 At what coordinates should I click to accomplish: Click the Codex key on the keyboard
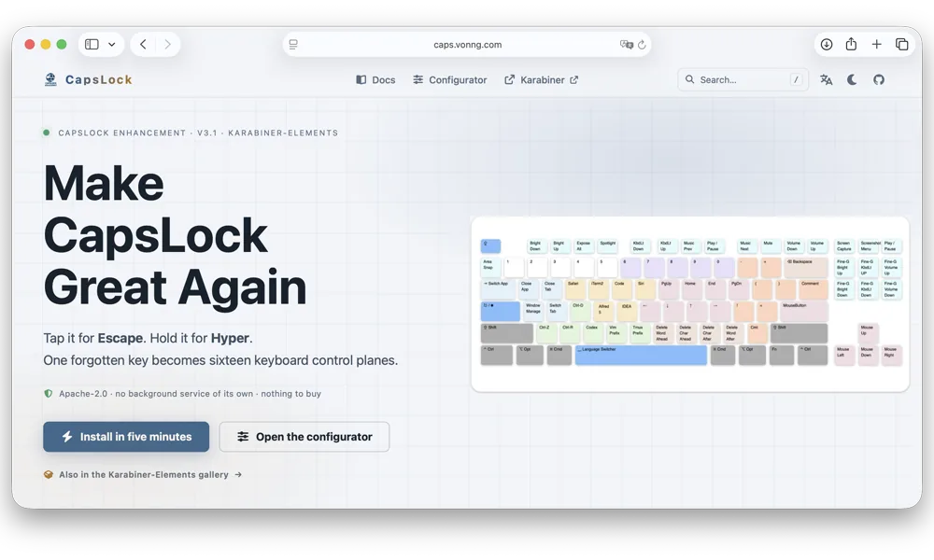[x=593, y=332]
